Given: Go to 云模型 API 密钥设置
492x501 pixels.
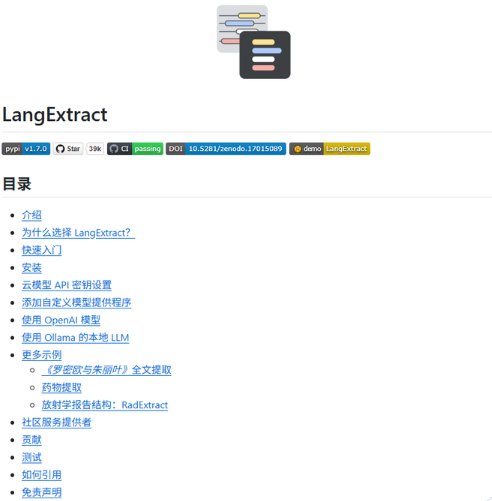Looking at the screenshot, I should [67, 285].
